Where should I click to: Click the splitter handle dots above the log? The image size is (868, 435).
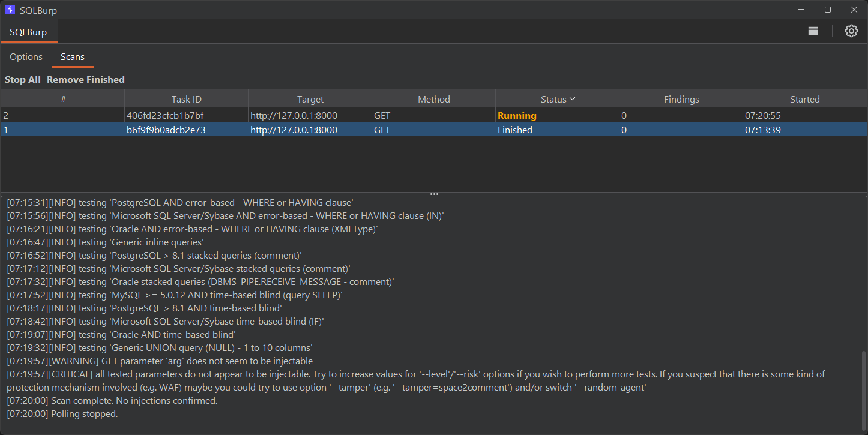434,194
